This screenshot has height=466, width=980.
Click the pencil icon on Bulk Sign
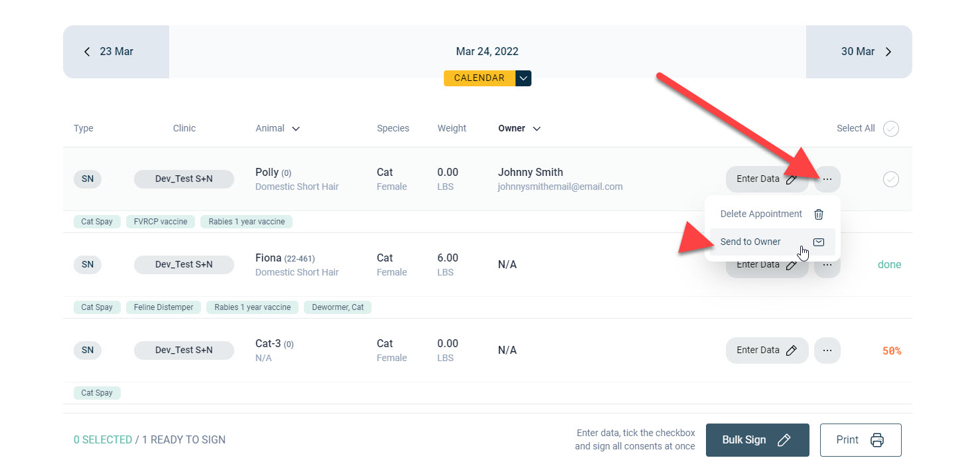[784, 440]
